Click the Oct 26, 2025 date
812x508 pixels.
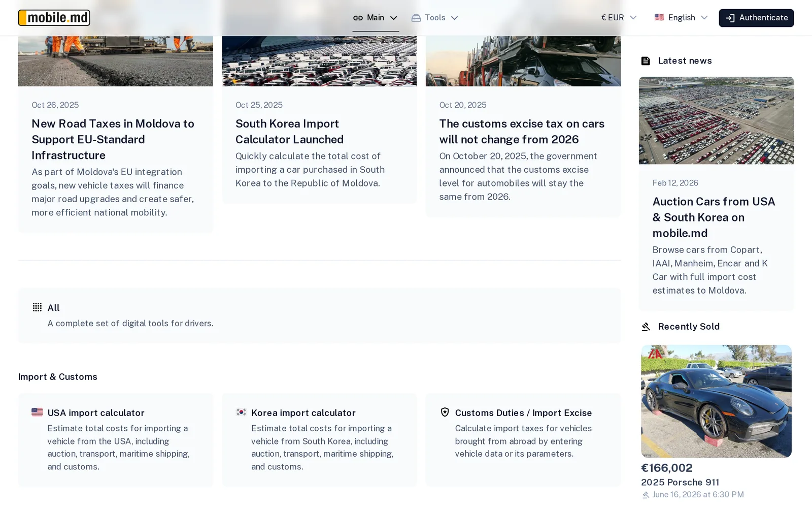tap(55, 105)
